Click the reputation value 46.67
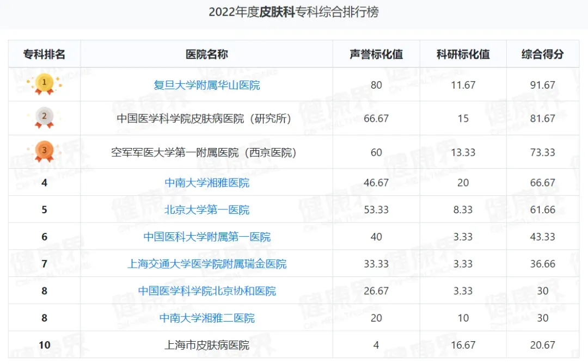The image size is (588, 364). click(x=376, y=183)
